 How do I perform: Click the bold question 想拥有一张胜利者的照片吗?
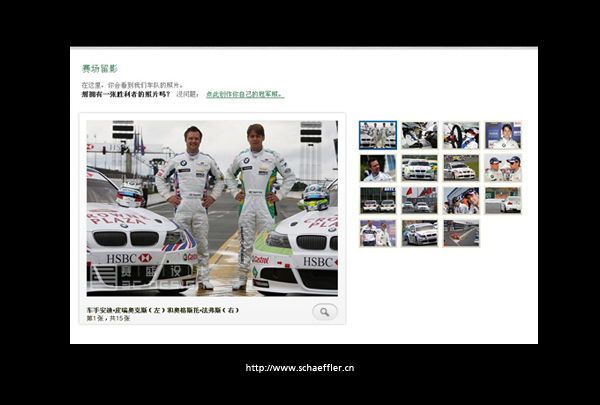pyautogui.click(x=126, y=94)
